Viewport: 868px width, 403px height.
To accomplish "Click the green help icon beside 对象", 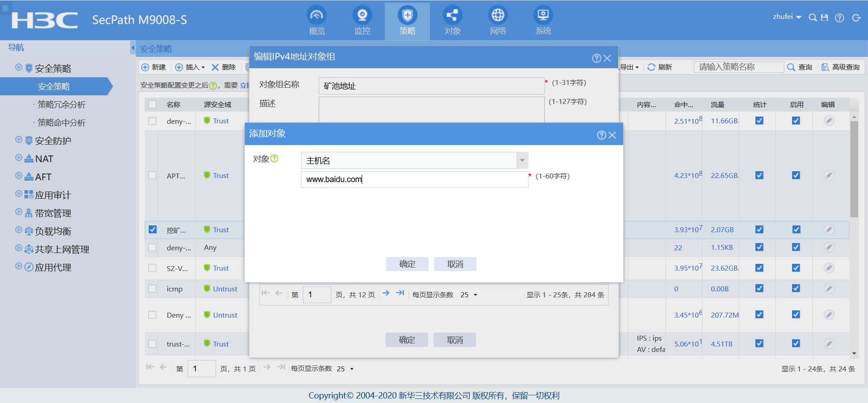I will (x=274, y=159).
